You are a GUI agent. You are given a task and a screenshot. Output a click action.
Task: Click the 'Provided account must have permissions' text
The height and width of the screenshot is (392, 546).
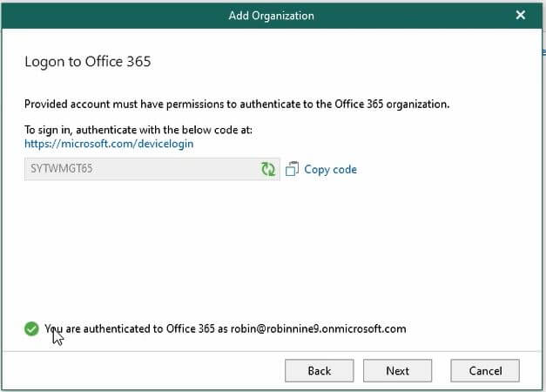[237, 105]
